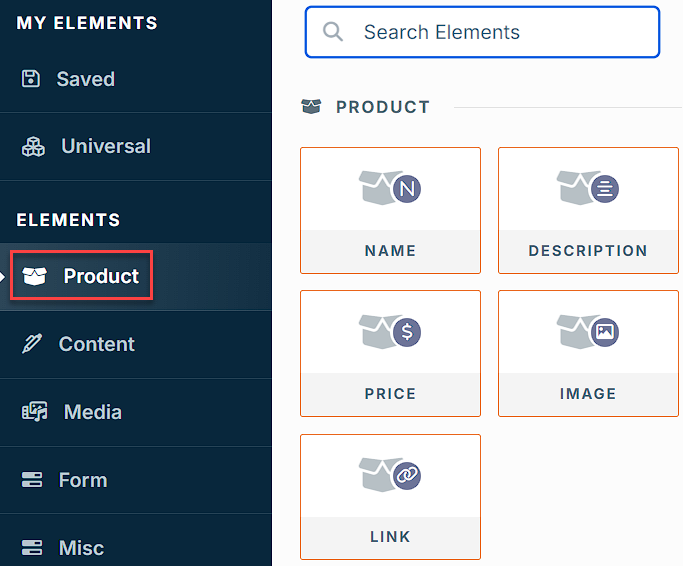683x566 pixels.
Task: Click the Product box icon in sidebar
Action: coord(34,276)
